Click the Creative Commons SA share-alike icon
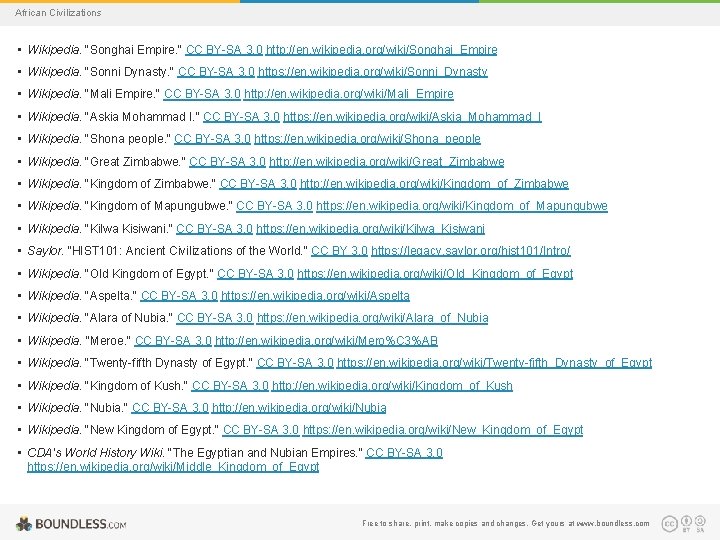720x540 pixels. coord(700,523)
